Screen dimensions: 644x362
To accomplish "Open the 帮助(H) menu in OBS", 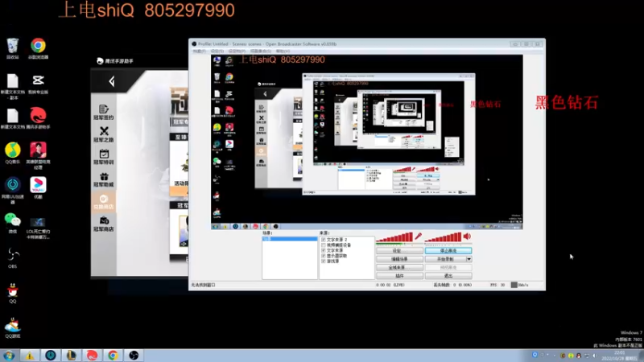I will [283, 51].
